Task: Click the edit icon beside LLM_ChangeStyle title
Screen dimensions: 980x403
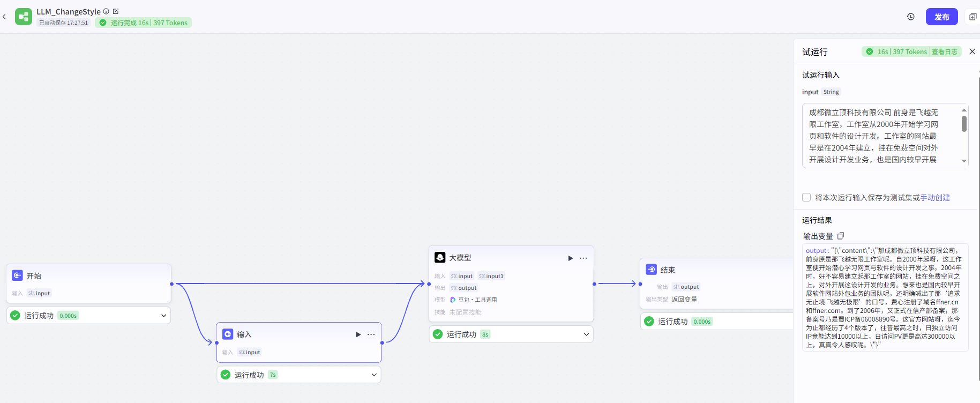Action: (116, 11)
